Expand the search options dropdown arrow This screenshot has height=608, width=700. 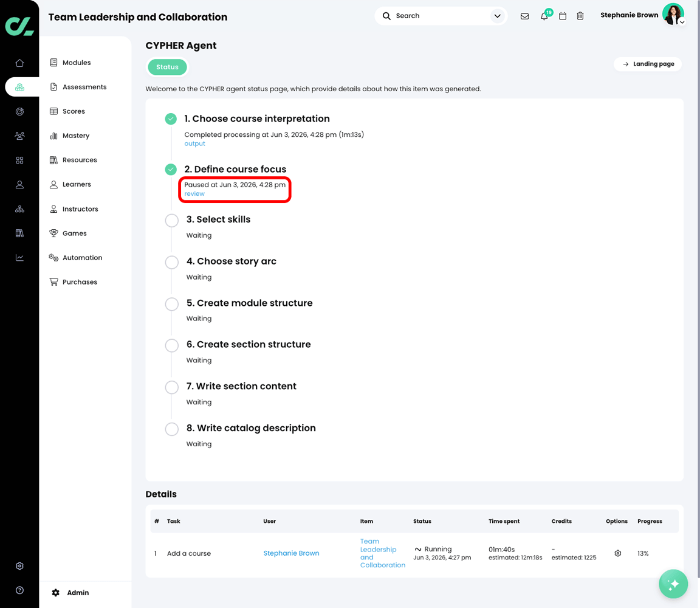(x=497, y=16)
